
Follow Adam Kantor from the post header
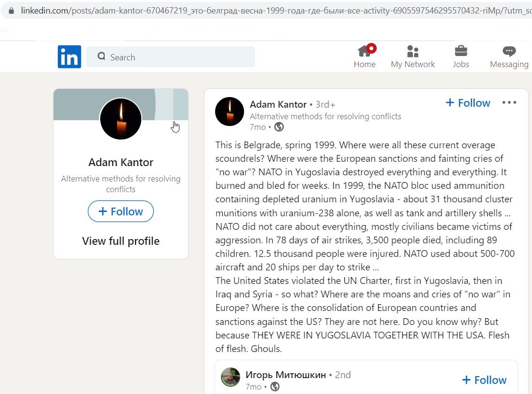coord(468,103)
